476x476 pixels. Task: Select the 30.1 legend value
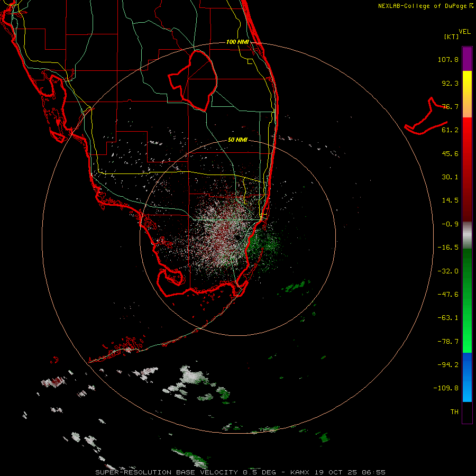coord(450,177)
